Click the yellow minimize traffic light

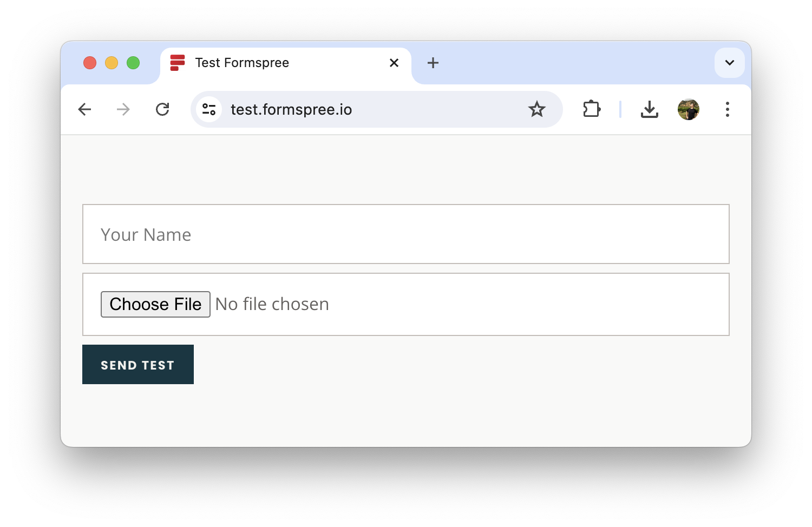click(112, 63)
